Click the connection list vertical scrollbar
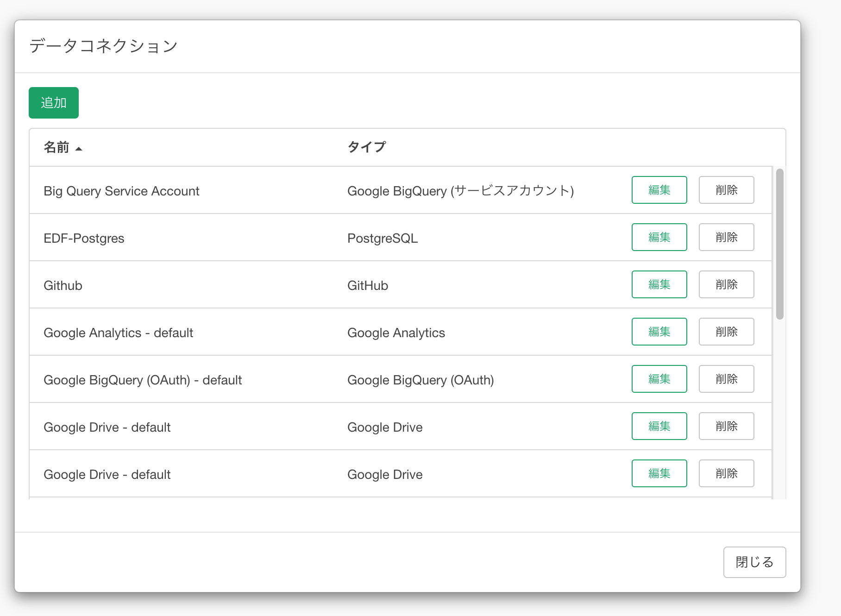The image size is (841, 616). 780,244
